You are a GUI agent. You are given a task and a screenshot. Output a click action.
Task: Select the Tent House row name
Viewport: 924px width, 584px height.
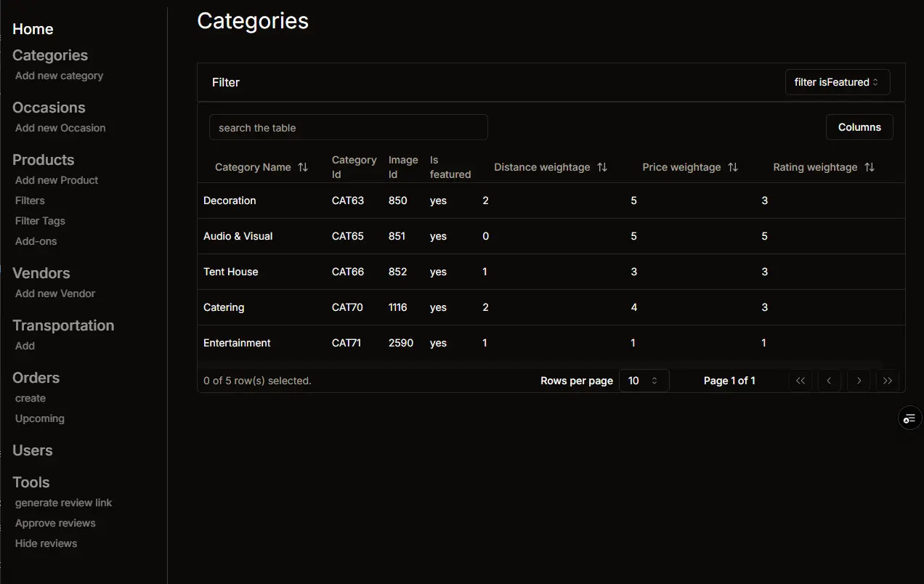(x=231, y=272)
